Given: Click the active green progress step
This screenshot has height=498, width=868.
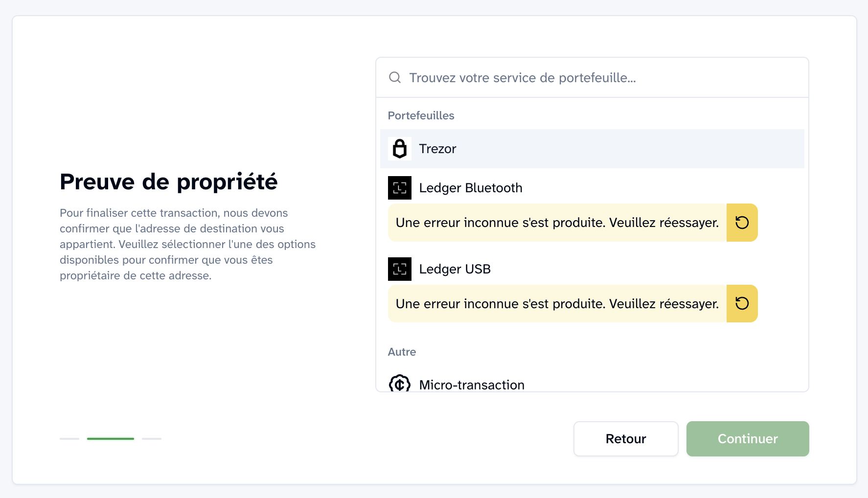Looking at the screenshot, I should coord(111,439).
